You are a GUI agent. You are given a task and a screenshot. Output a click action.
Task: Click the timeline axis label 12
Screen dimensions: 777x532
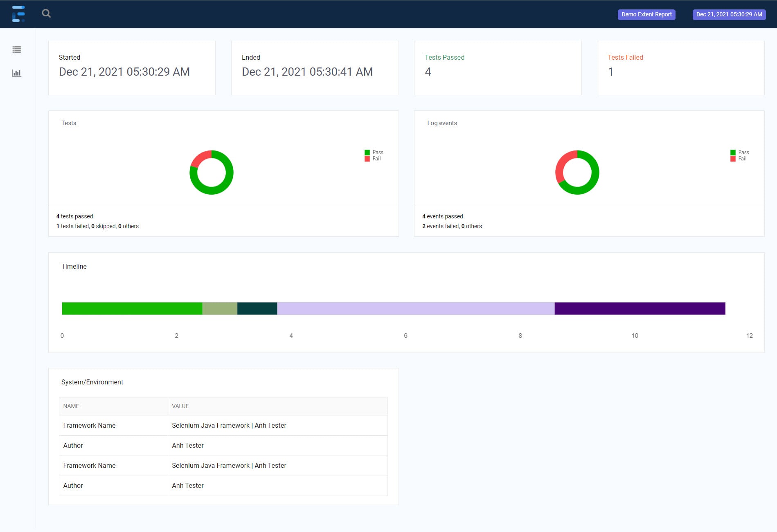(749, 336)
